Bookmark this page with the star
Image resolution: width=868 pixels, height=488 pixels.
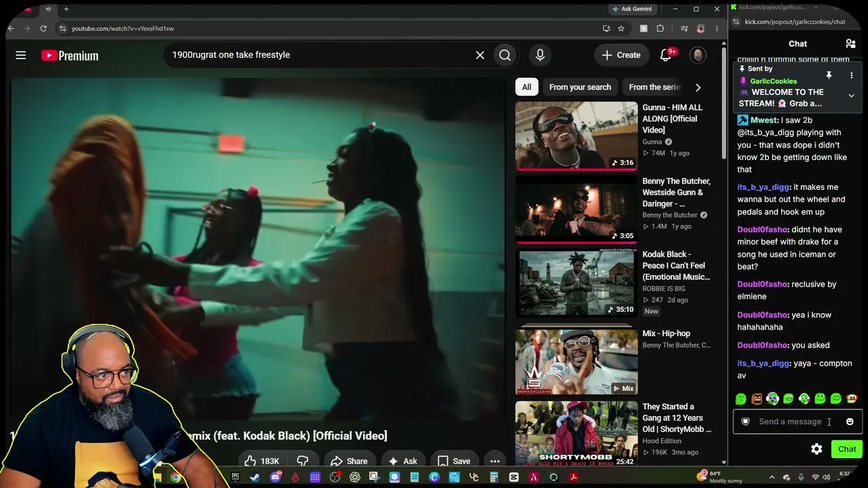click(x=621, y=28)
